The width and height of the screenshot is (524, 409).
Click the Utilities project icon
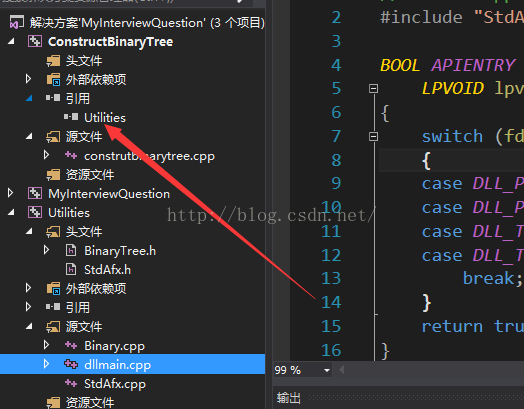tap(35, 213)
